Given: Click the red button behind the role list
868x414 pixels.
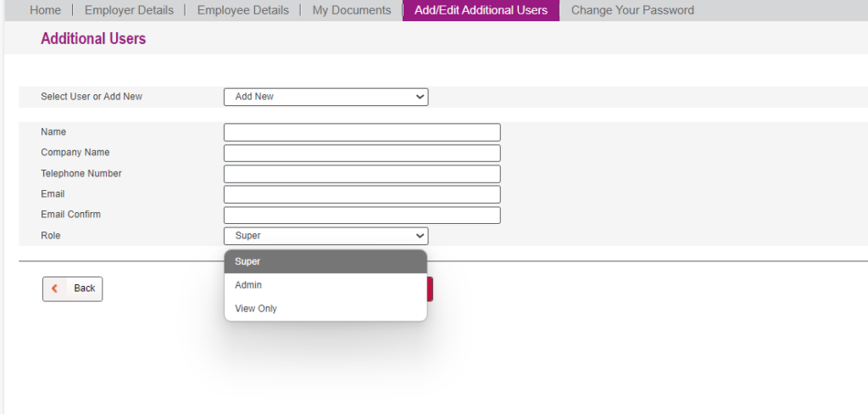Looking at the screenshot, I should [x=430, y=289].
